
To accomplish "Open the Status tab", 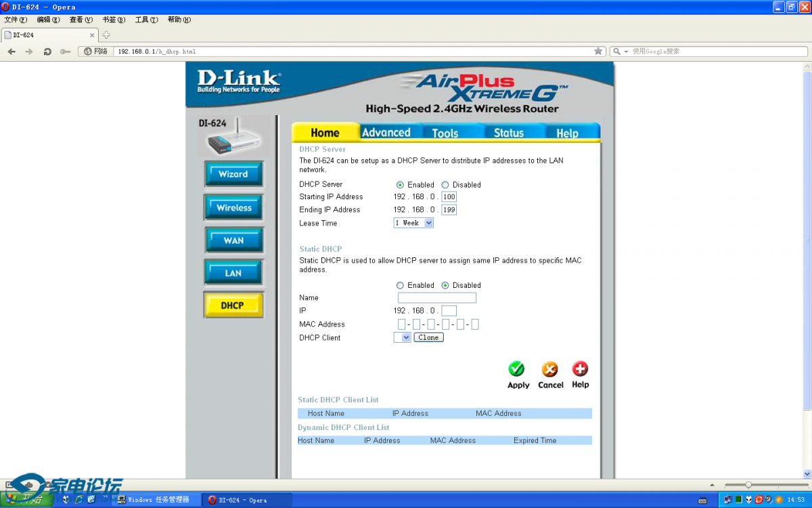I will click(x=508, y=133).
